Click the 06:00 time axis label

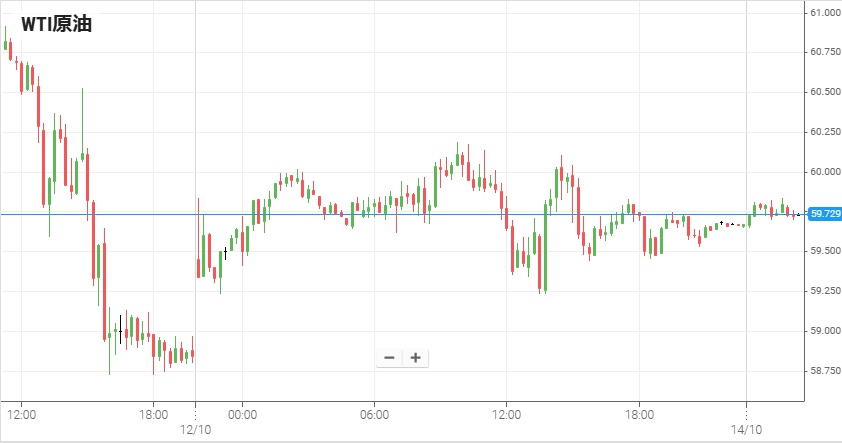[374, 413]
